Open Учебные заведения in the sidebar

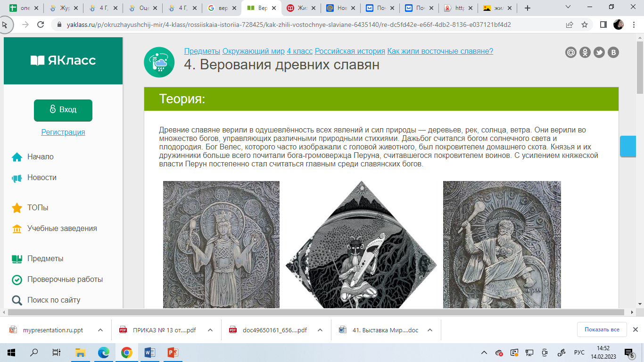pos(62,228)
